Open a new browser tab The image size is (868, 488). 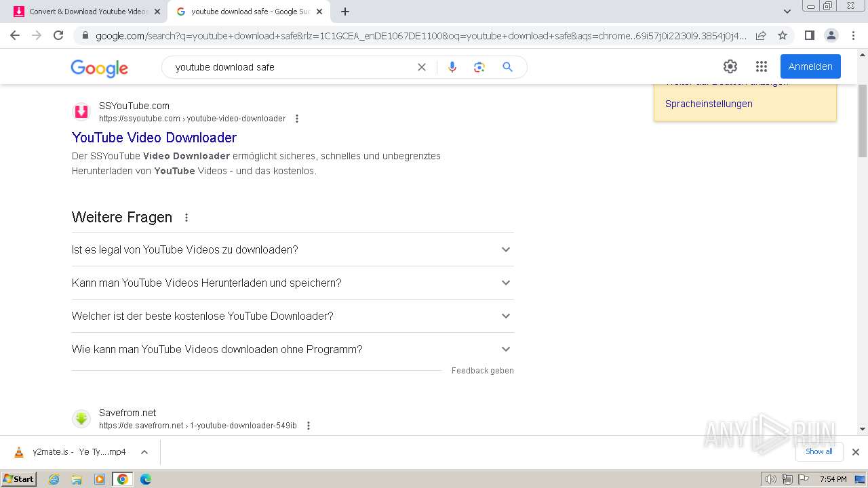point(345,12)
